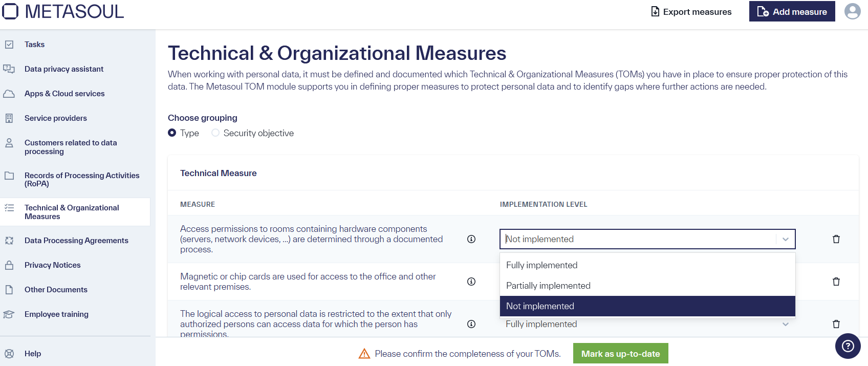Open Employee training page
The image size is (868, 366).
click(x=56, y=314)
